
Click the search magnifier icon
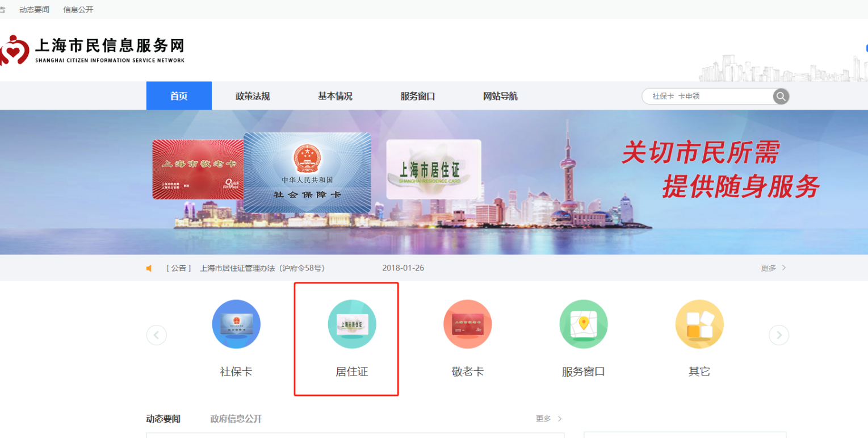(x=781, y=96)
